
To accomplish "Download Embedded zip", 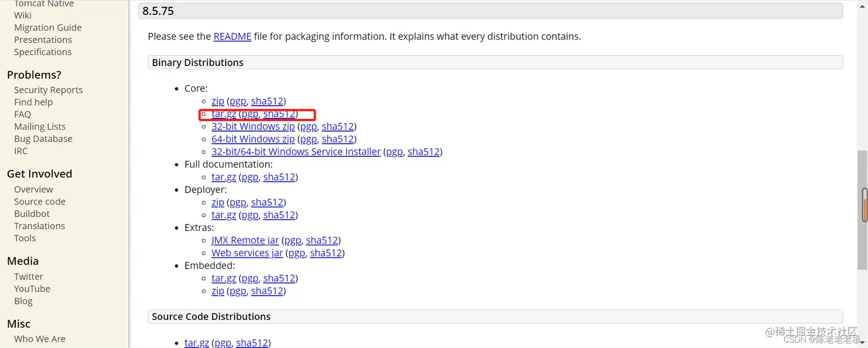I will [x=218, y=291].
